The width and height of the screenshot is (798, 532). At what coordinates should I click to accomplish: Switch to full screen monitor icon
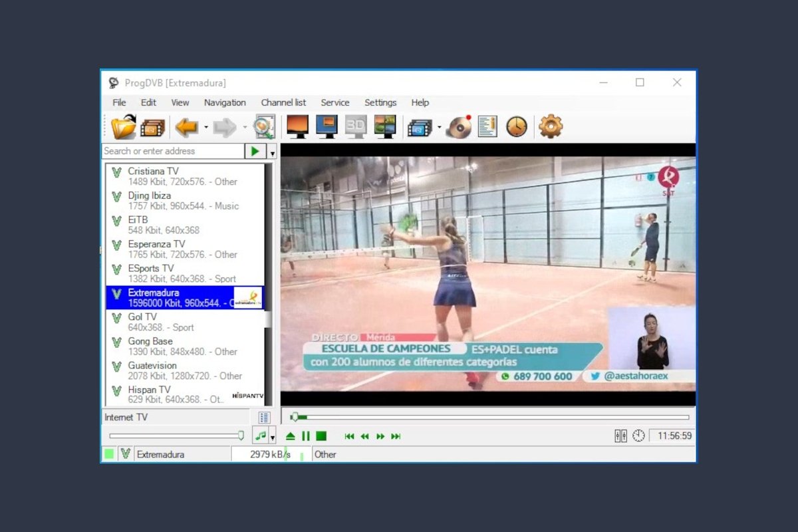pyautogui.click(x=297, y=126)
